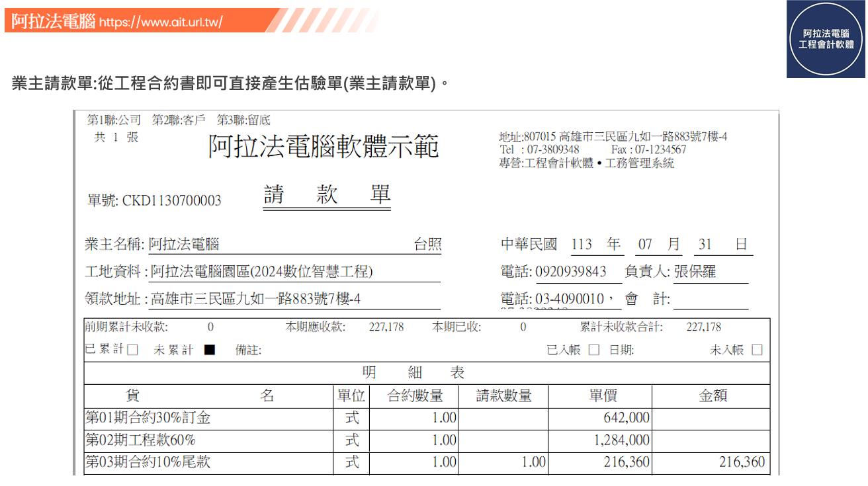The width and height of the screenshot is (868, 486).
Task: Select row 第03期合約10%尾款
Action: click(x=427, y=462)
